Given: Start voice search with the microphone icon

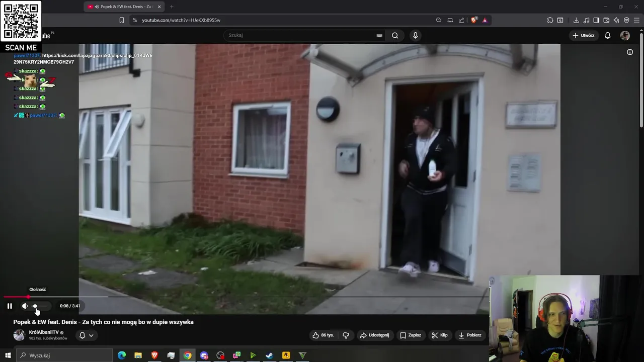Looking at the screenshot, I should click(415, 35).
